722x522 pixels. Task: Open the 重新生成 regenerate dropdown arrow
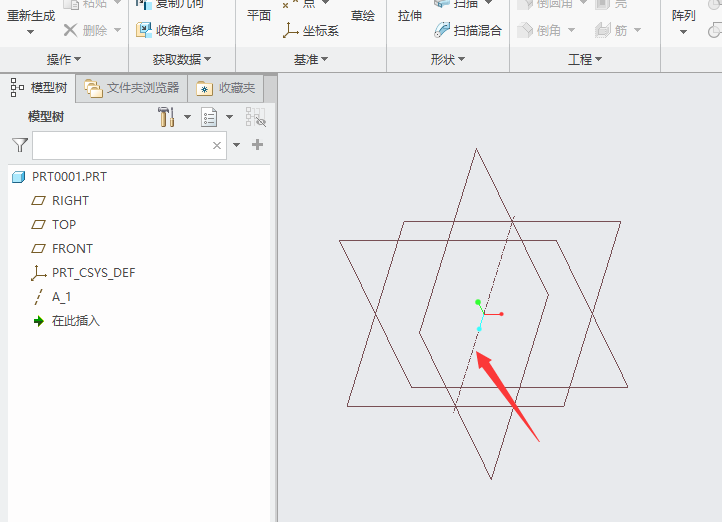tap(30, 32)
